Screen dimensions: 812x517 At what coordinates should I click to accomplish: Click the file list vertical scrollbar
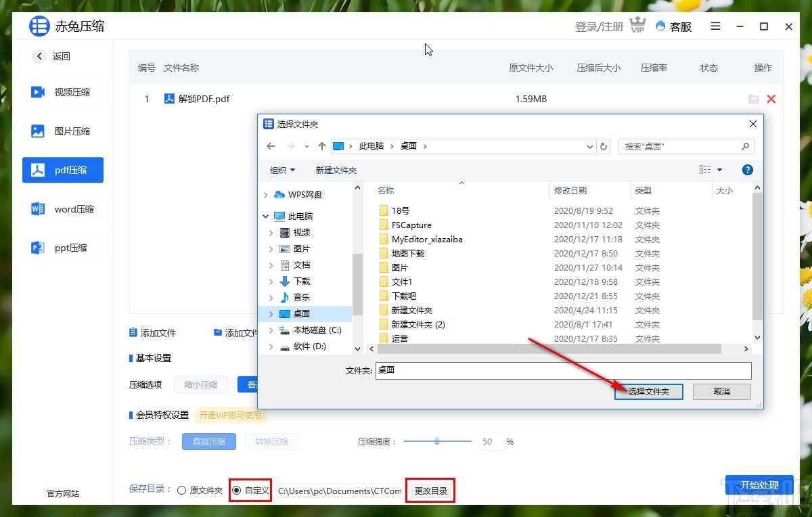pos(757,257)
